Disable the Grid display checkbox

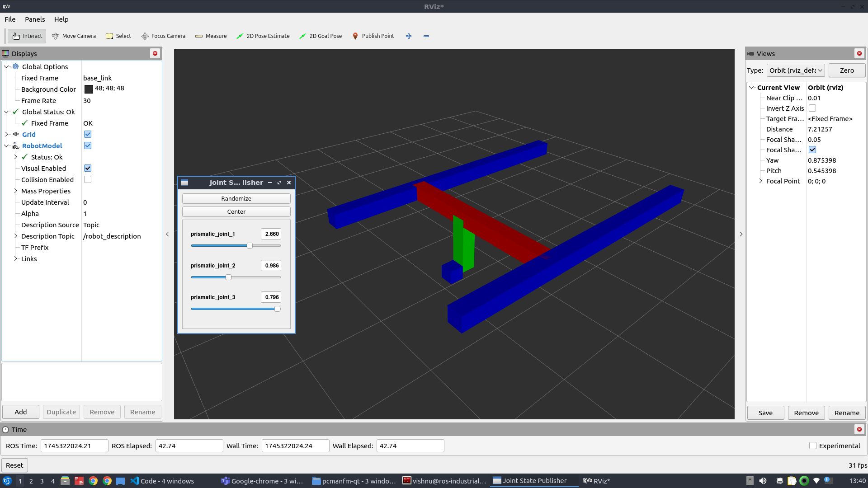pos(88,134)
